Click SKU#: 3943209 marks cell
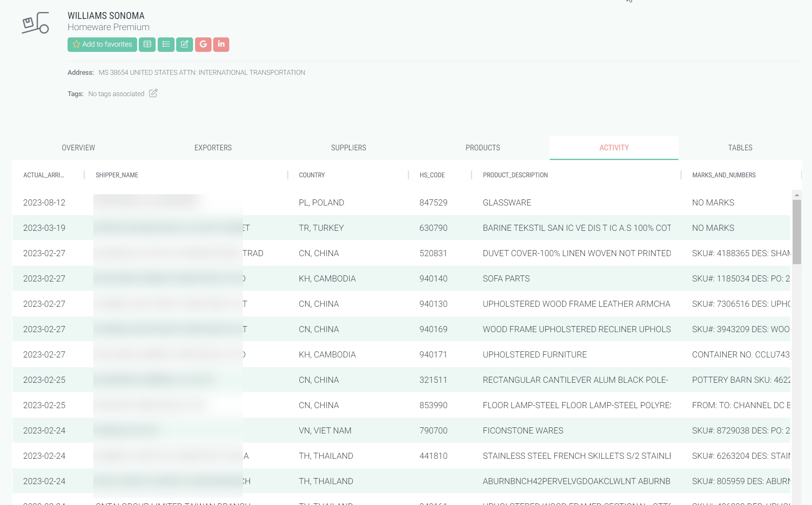Image resolution: width=812 pixels, height=505 pixels. click(741, 329)
